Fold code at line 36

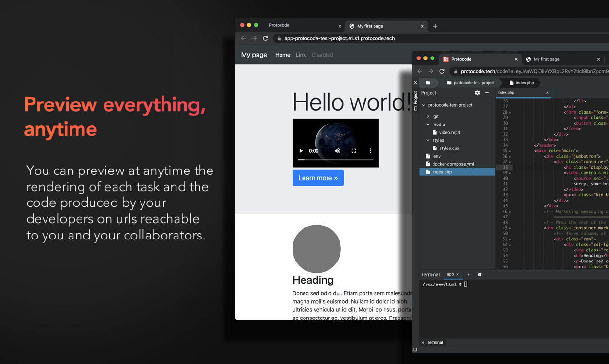coord(510,157)
